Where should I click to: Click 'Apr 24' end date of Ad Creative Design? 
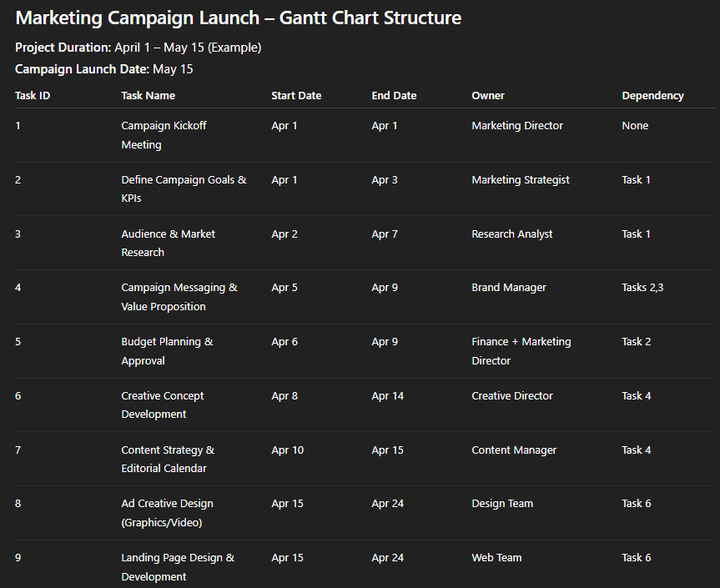[x=388, y=504]
